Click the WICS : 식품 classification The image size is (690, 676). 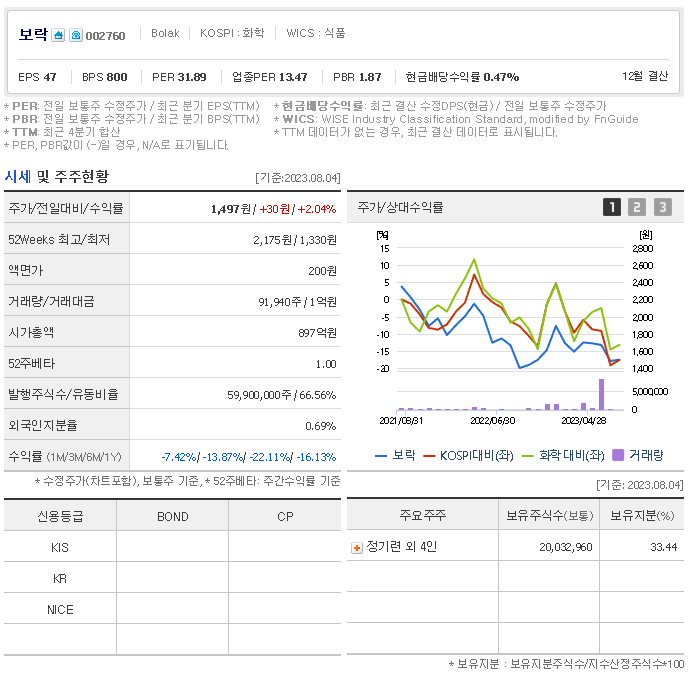[316, 33]
